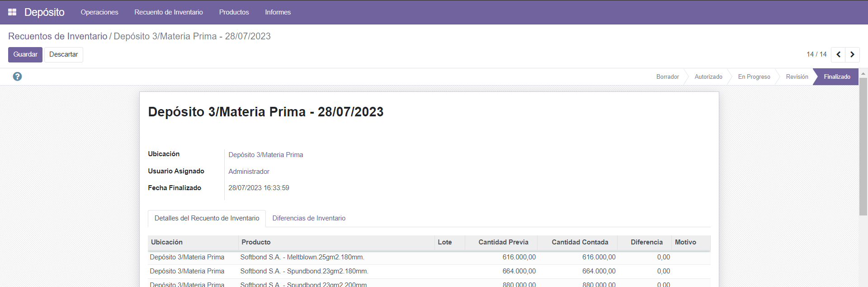Click the help question mark icon
This screenshot has height=287, width=868.
pos(17,77)
